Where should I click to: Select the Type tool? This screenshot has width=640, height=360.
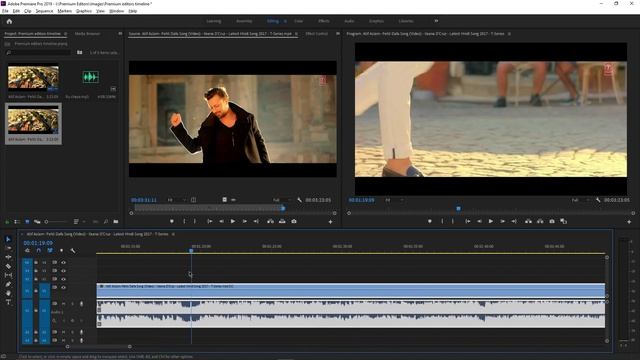(8, 302)
